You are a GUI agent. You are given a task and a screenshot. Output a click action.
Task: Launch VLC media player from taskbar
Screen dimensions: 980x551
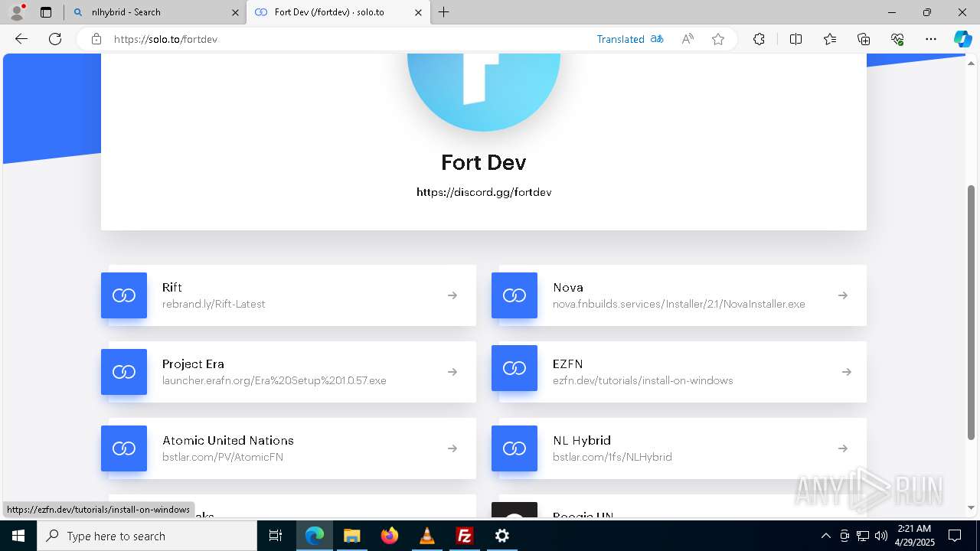tap(426, 536)
